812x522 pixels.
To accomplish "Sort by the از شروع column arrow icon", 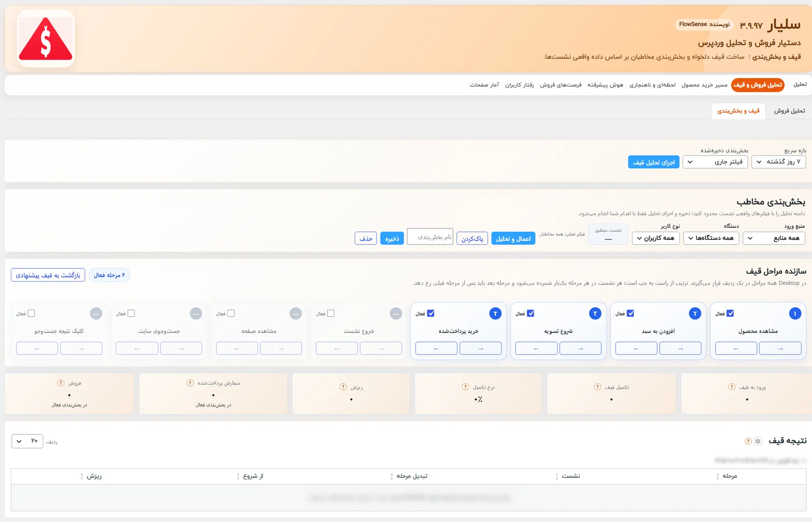I will tap(238, 476).
